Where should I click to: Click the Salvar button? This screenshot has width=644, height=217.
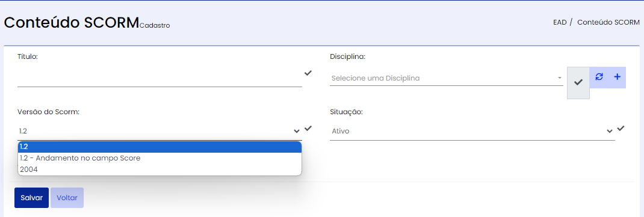[x=32, y=198]
